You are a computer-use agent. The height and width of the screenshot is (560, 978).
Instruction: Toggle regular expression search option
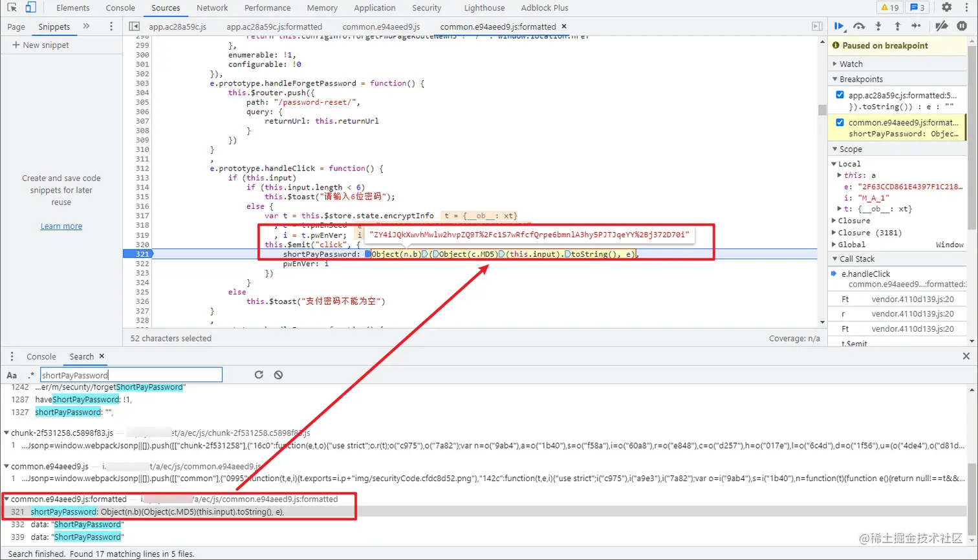click(x=30, y=375)
